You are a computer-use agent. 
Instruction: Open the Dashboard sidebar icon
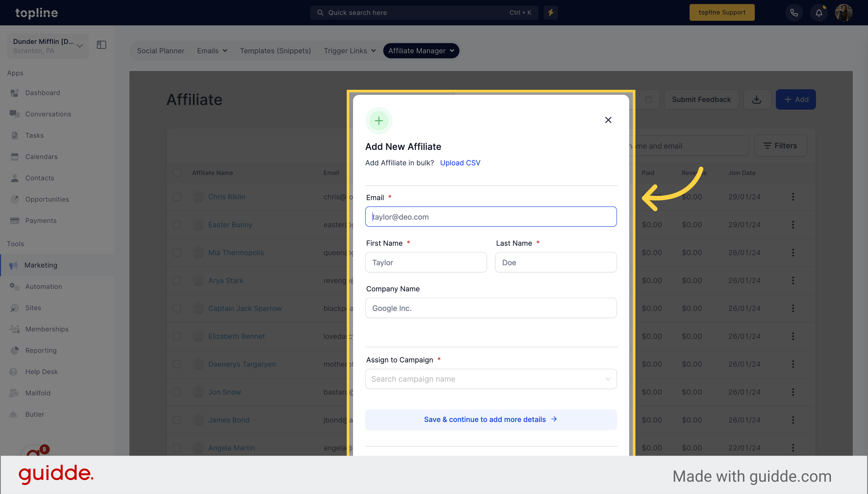click(x=15, y=93)
